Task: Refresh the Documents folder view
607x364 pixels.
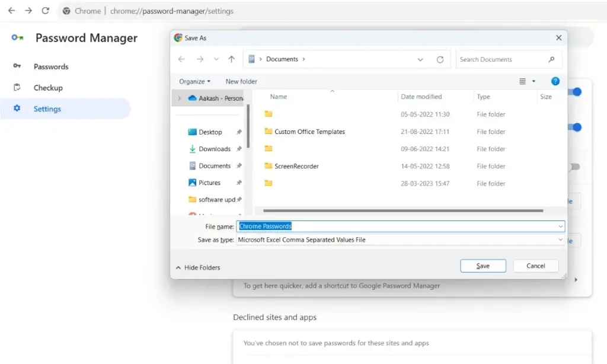Action: (440, 59)
